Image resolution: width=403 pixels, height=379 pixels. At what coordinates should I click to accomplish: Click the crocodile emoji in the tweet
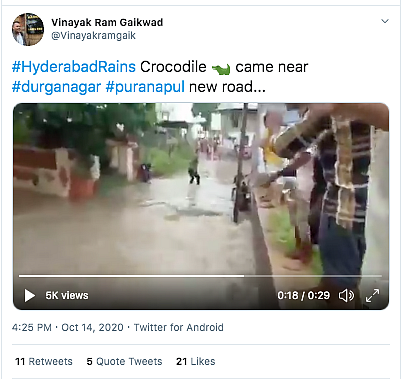coord(221,69)
